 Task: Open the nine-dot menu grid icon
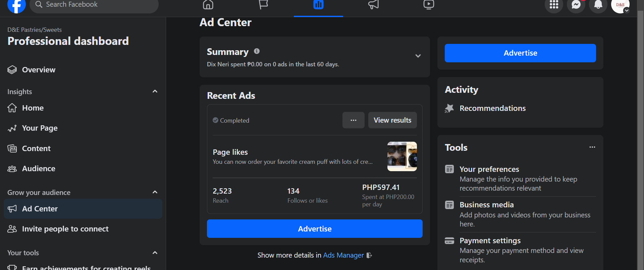tap(554, 5)
